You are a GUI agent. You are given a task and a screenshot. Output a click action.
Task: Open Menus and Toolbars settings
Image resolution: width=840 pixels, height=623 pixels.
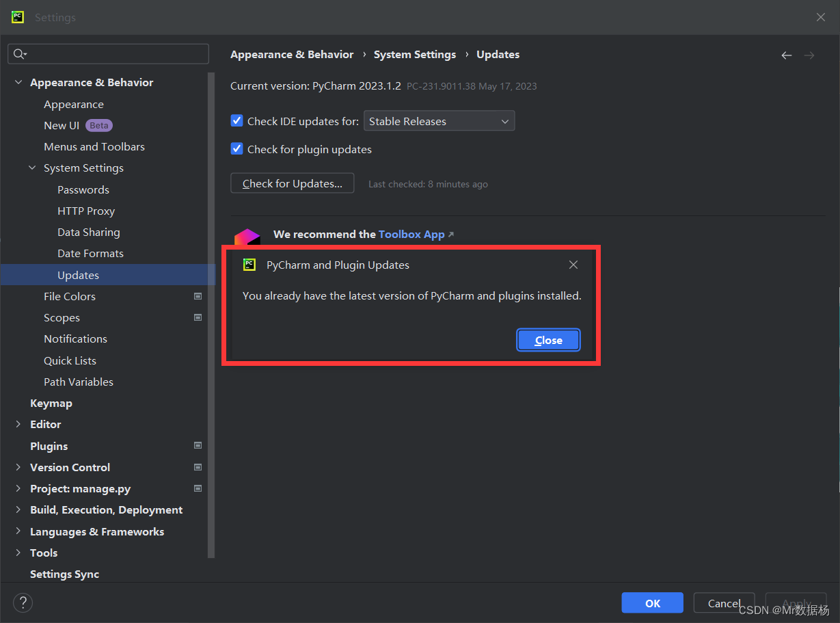pos(94,146)
